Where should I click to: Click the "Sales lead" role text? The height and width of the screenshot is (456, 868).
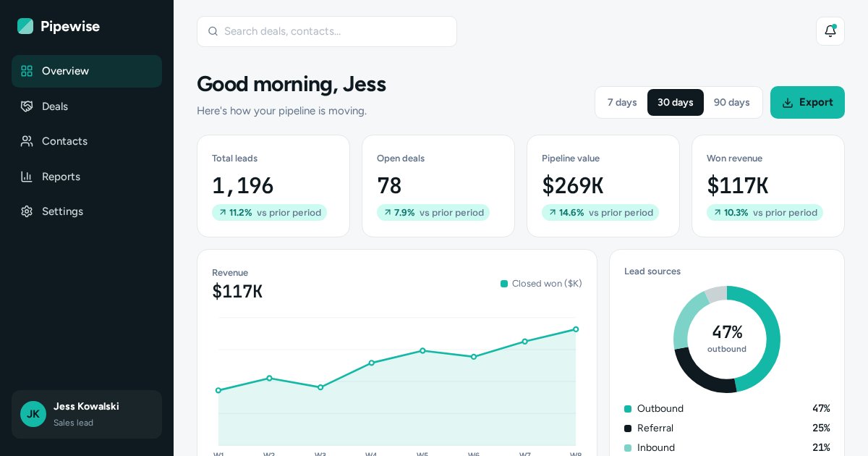click(x=73, y=423)
